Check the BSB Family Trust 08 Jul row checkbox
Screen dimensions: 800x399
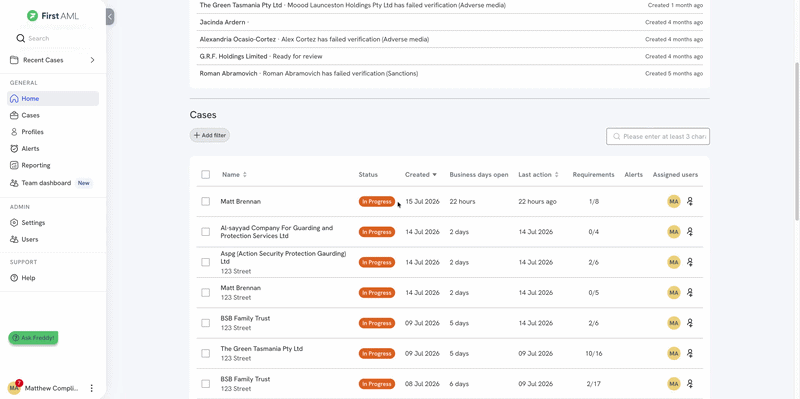click(x=206, y=384)
